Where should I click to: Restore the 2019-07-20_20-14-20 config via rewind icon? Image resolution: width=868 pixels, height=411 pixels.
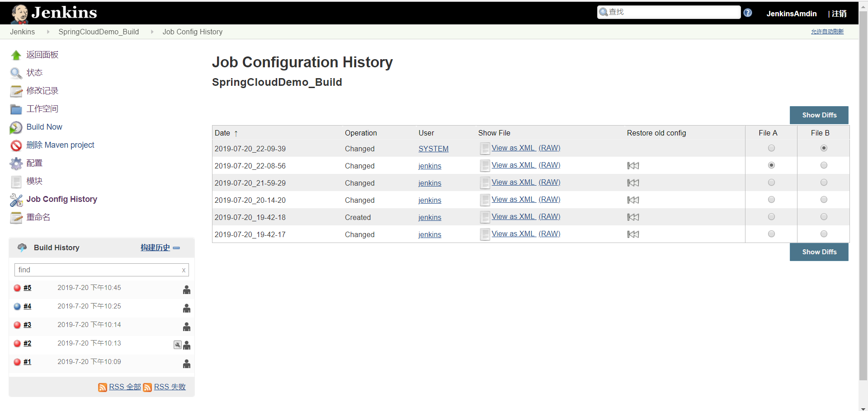coord(633,200)
